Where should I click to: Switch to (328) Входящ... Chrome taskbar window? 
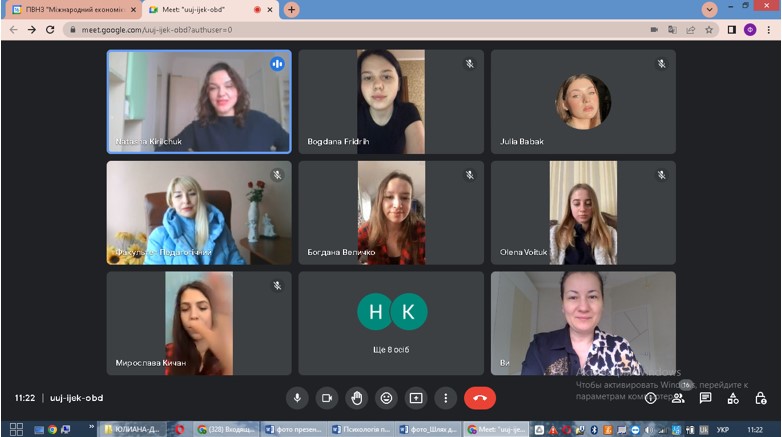tap(226, 430)
